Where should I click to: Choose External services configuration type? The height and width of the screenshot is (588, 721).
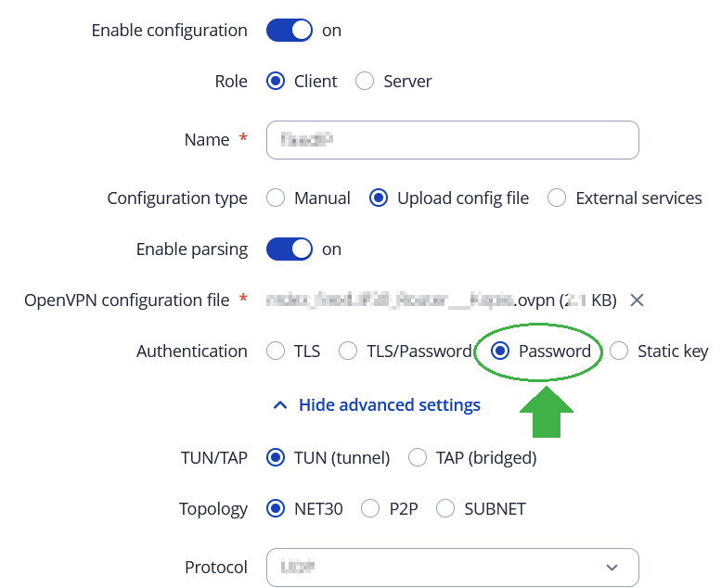coord(557,198)
